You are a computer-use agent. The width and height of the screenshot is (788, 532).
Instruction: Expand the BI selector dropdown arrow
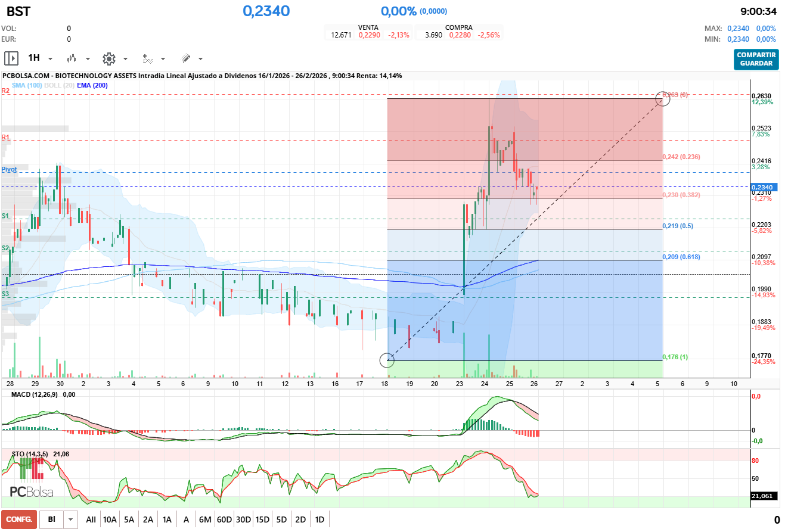[x=71, y=519]
